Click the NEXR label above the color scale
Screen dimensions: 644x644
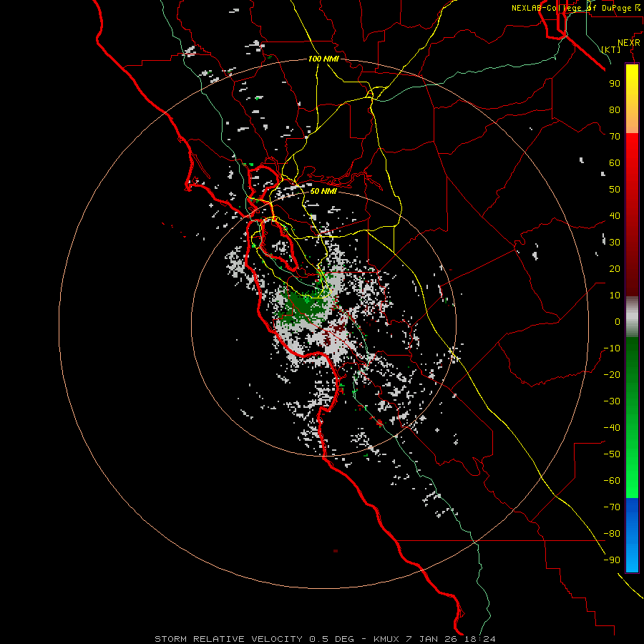[x=629, y=43]
